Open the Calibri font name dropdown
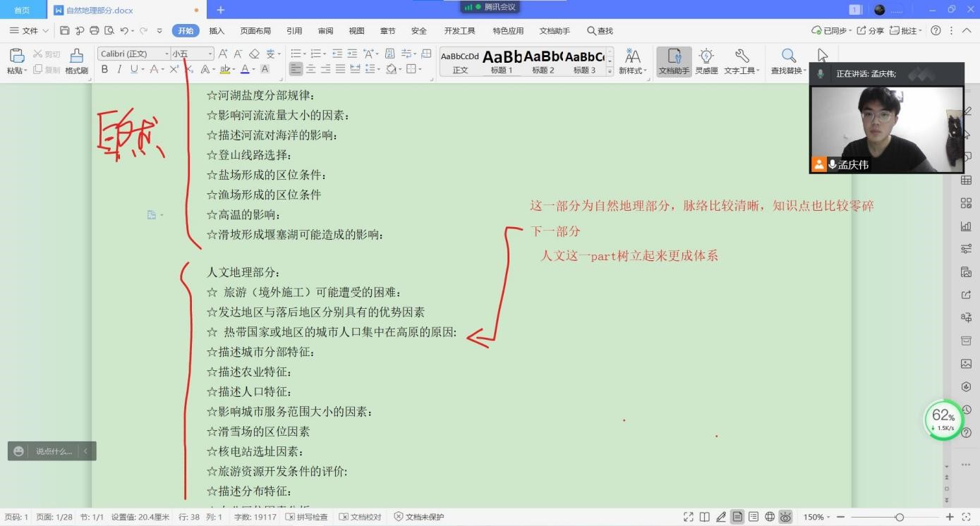 pos(167,54)
